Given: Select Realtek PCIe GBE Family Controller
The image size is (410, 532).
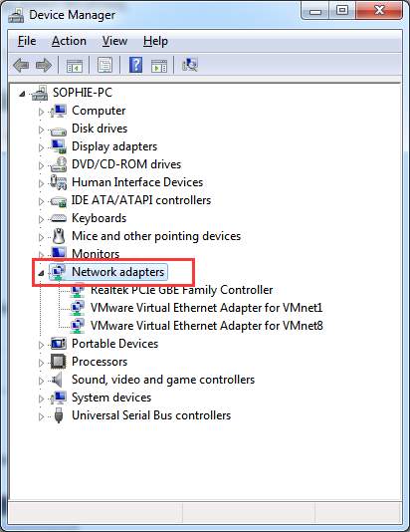Looking at the screenshot, I should (x=182, y=290).
